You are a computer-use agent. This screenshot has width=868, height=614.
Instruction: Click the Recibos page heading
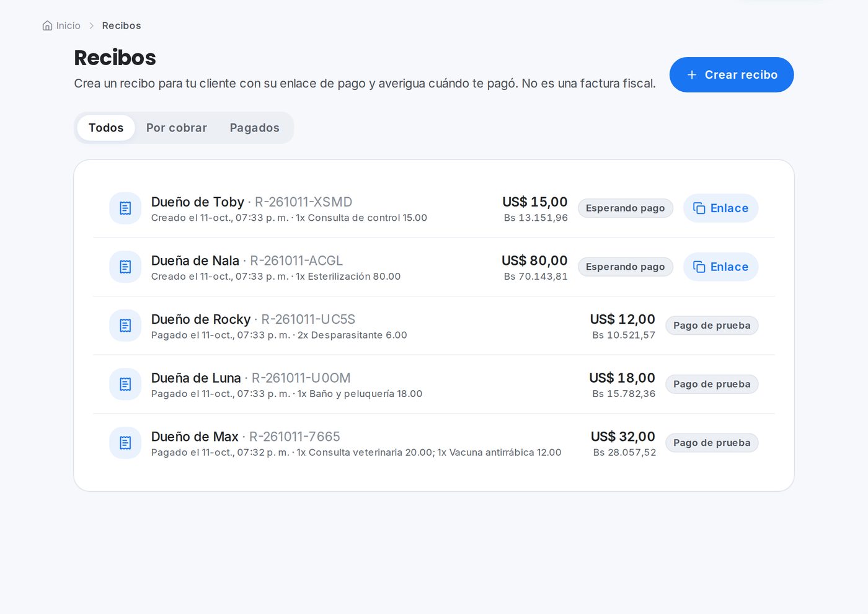[x=115, y=58]
